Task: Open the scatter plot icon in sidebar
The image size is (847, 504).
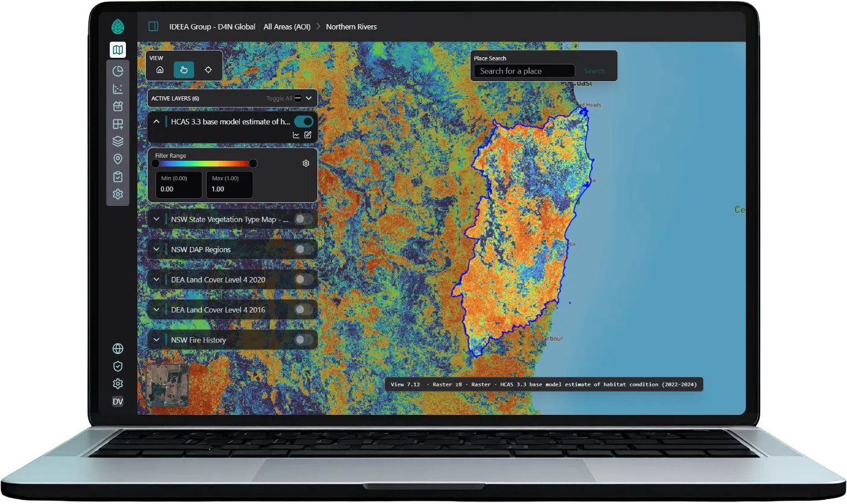Action: 118,89
